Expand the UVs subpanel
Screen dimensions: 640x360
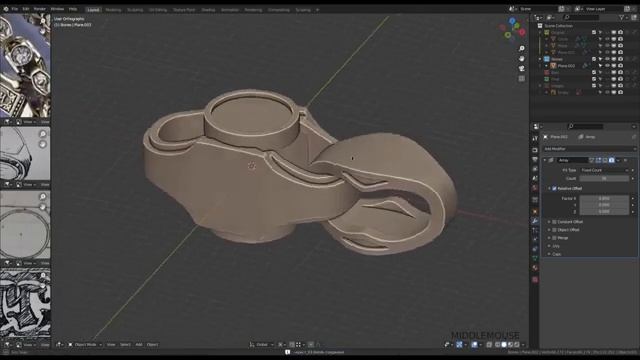(549, 246)
